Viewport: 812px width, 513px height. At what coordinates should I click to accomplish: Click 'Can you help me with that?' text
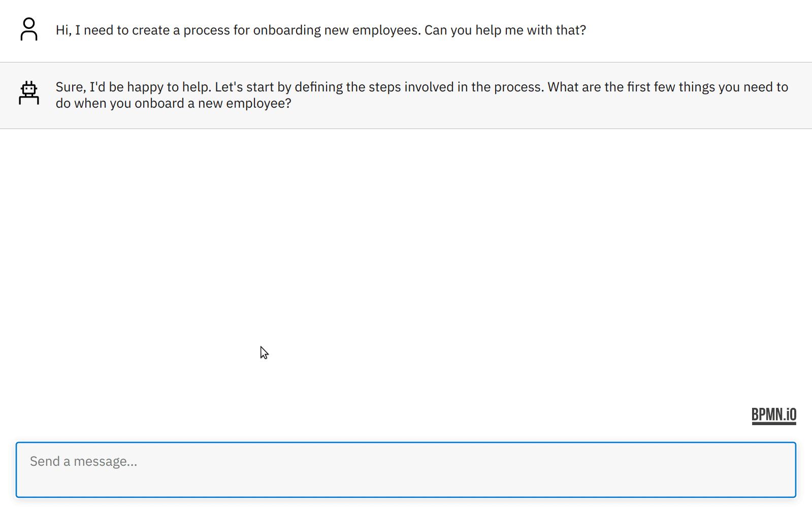505,30
